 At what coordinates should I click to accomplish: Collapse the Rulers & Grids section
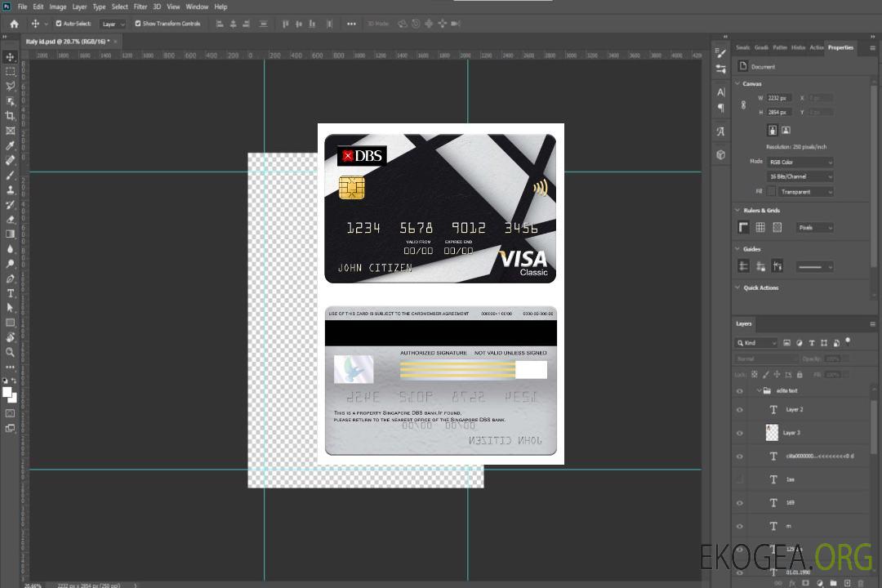[737, 210]
